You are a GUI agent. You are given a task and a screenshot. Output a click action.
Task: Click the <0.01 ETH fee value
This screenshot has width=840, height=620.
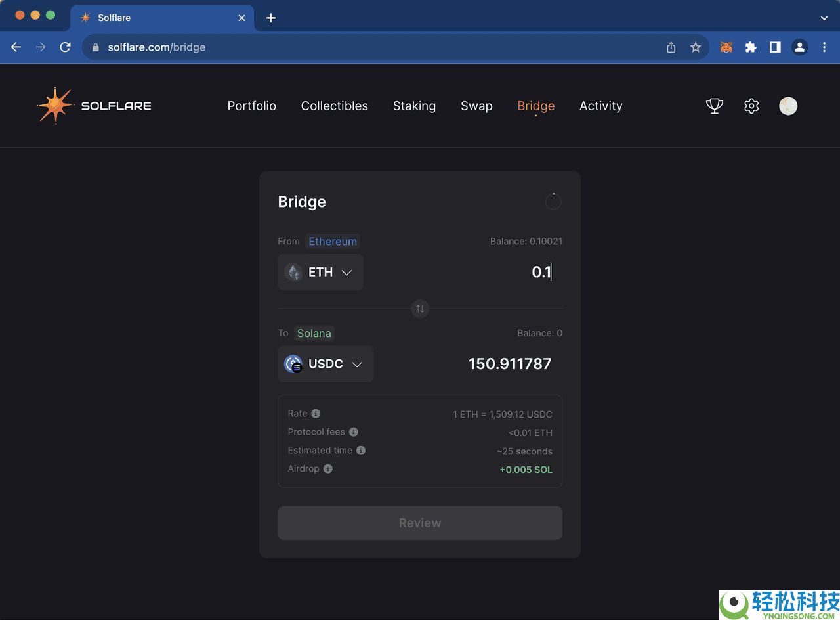[x=530, y=433]
